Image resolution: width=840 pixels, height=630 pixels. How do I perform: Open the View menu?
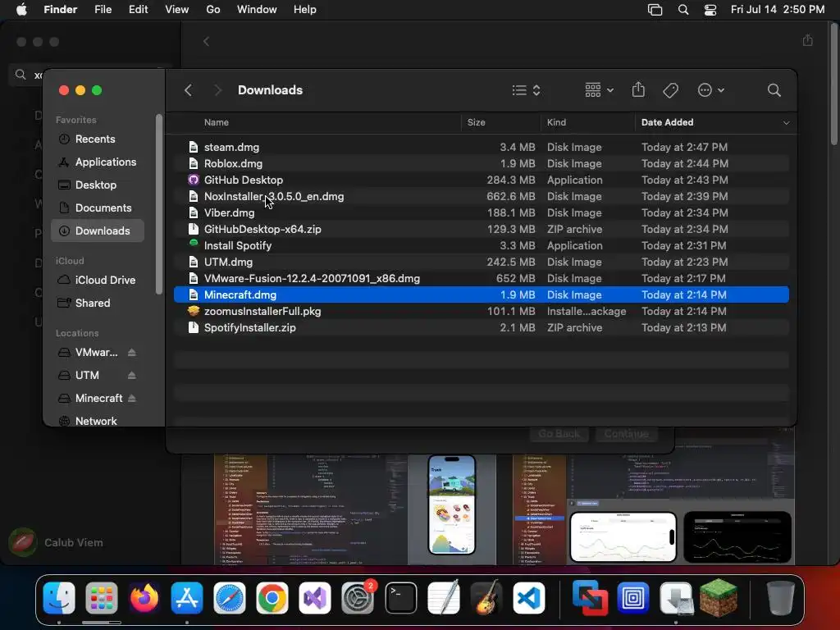tap(177, 10)
